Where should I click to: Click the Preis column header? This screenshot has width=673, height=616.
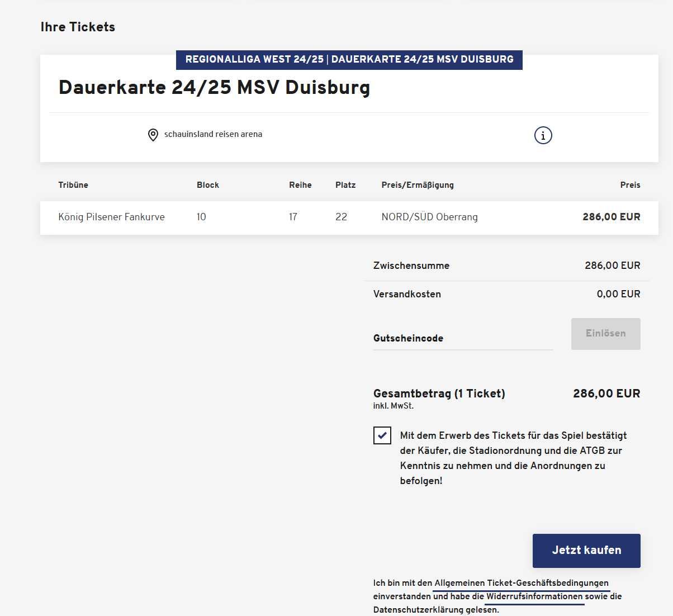(x=630, y=185)
